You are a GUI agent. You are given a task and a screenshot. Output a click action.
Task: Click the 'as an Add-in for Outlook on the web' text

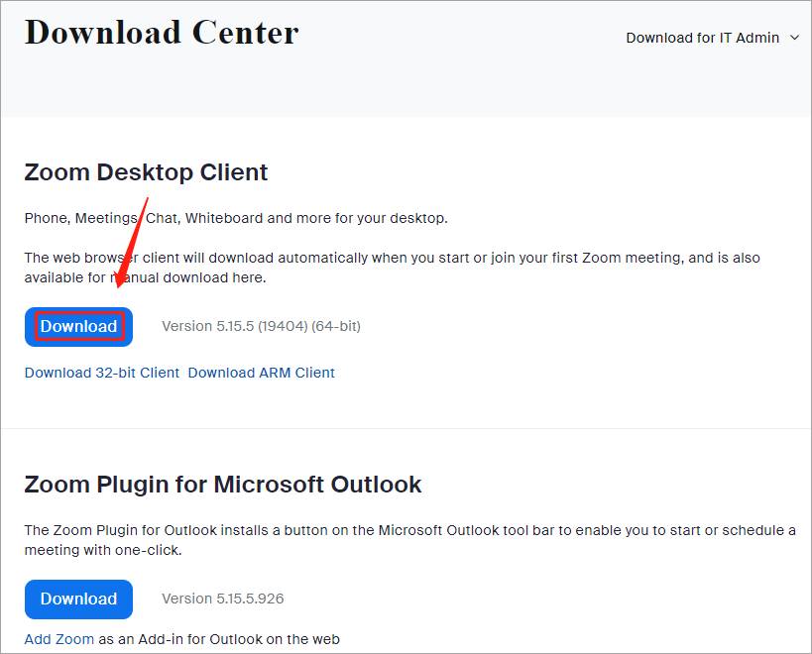click(219, 639)
